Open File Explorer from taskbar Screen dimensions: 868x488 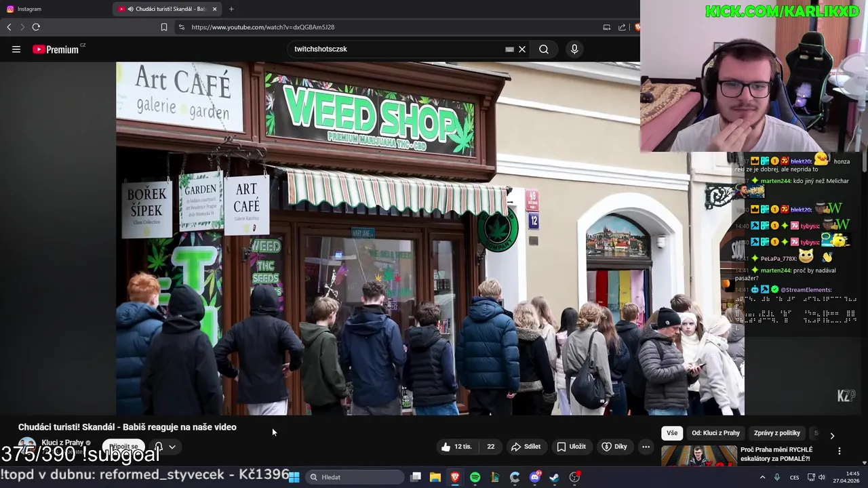(x=435, y=477)
